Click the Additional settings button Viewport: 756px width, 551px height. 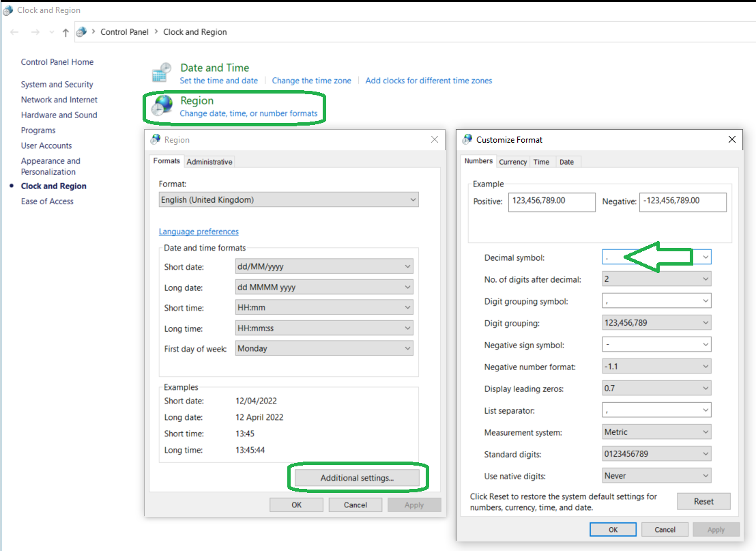pyautogui.click(x=358, y=478)
